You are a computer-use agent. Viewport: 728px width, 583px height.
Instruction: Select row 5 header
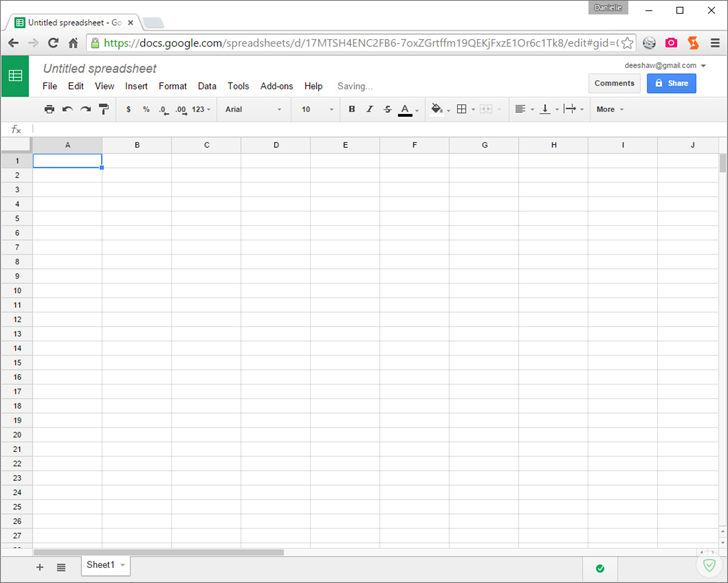17,218
